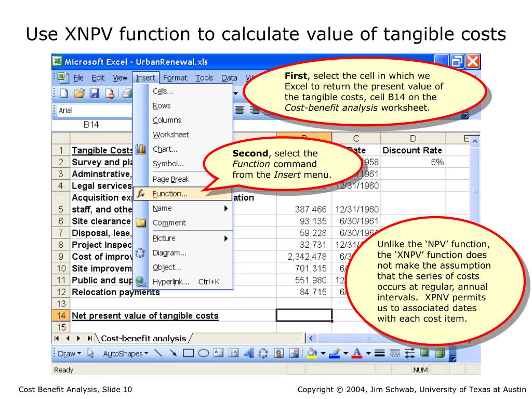Select the Oval drawing tool
The height and width of the screenshot is (399, 532).
pos(203,353)
